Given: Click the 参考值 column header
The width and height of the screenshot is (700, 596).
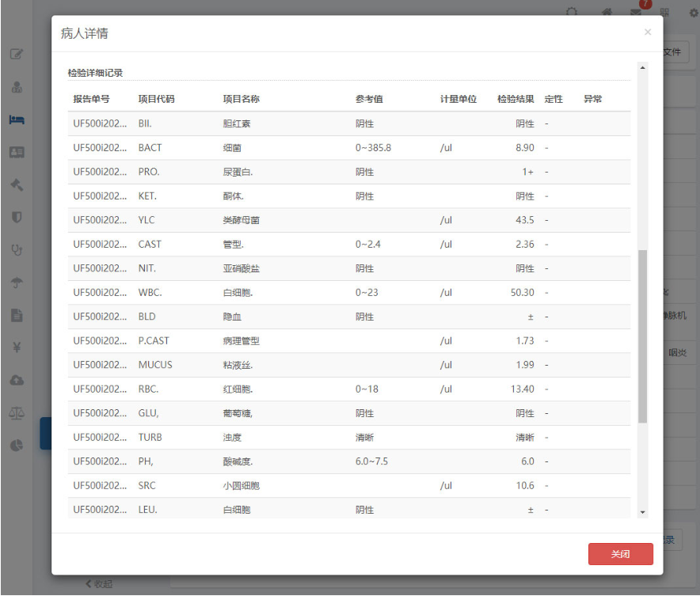Looking at the screenshot, I should coord(369,99).
